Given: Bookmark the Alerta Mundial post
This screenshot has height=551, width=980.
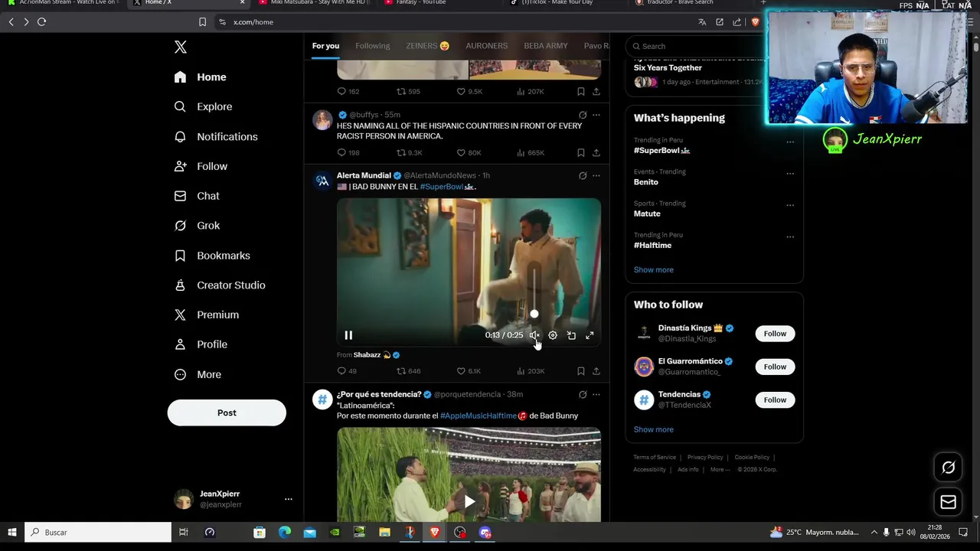Looking at the screenshot, I should click(581, 371).
